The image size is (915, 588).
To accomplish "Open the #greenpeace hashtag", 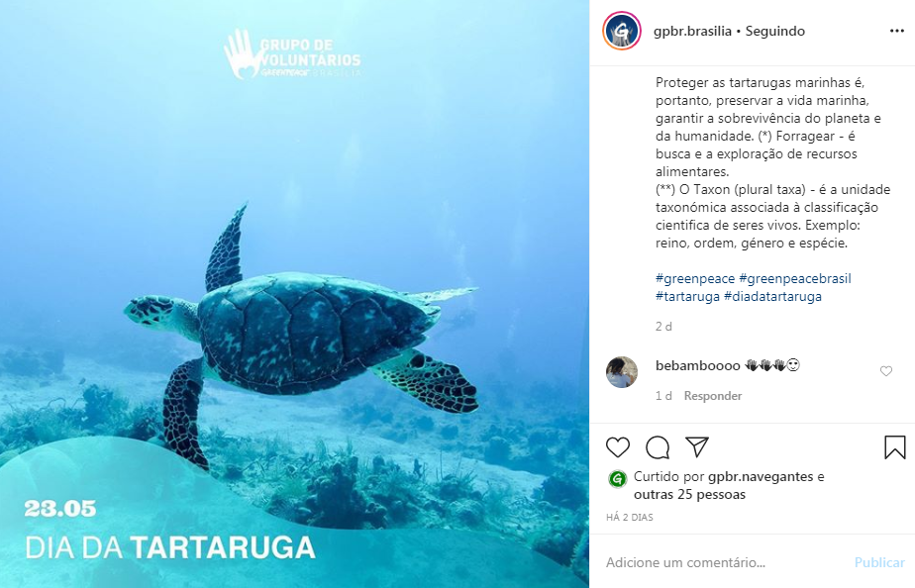I will [x=695, y=278].
